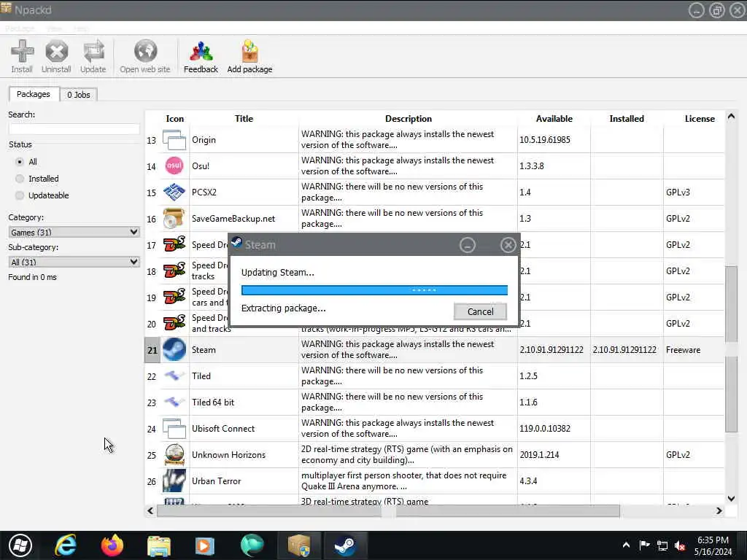This screenshot has width=747, height=560.
Task: Cancel the Steam update
Action: click(x=480, y=311)
